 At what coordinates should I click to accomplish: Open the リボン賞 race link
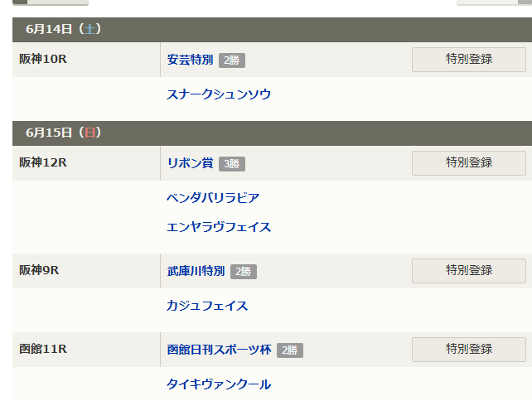(190, 163)
